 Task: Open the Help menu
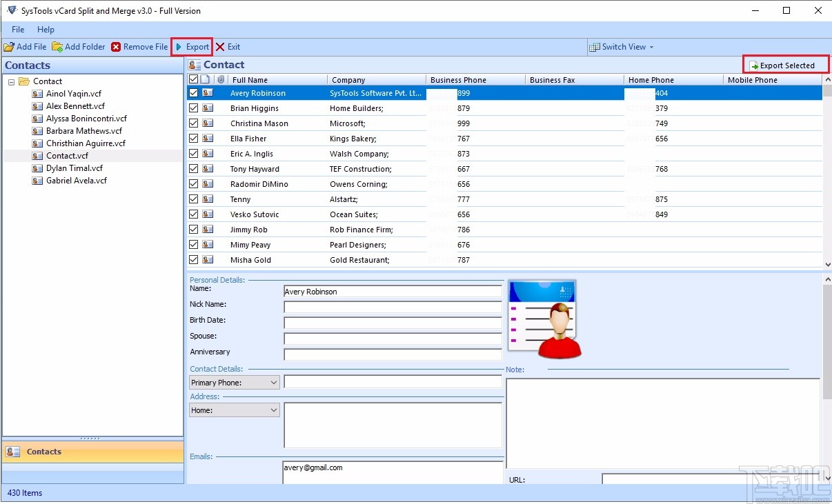46,30
